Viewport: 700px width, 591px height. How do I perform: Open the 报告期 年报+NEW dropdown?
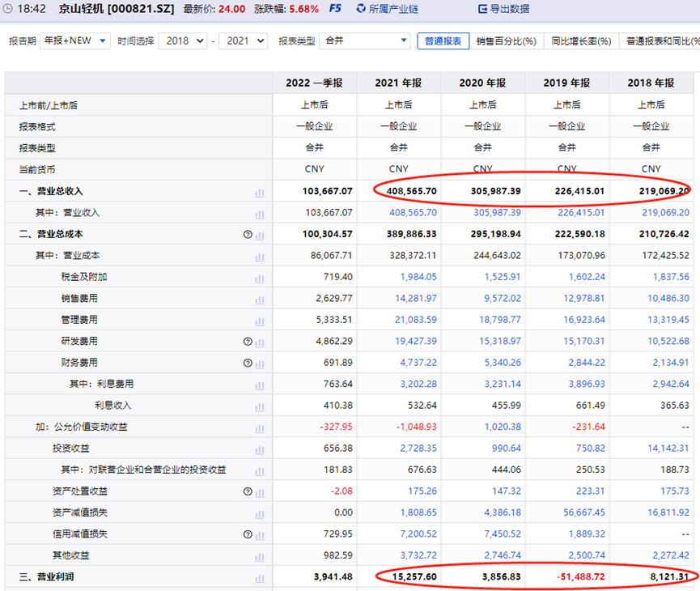tap(75, 40)
